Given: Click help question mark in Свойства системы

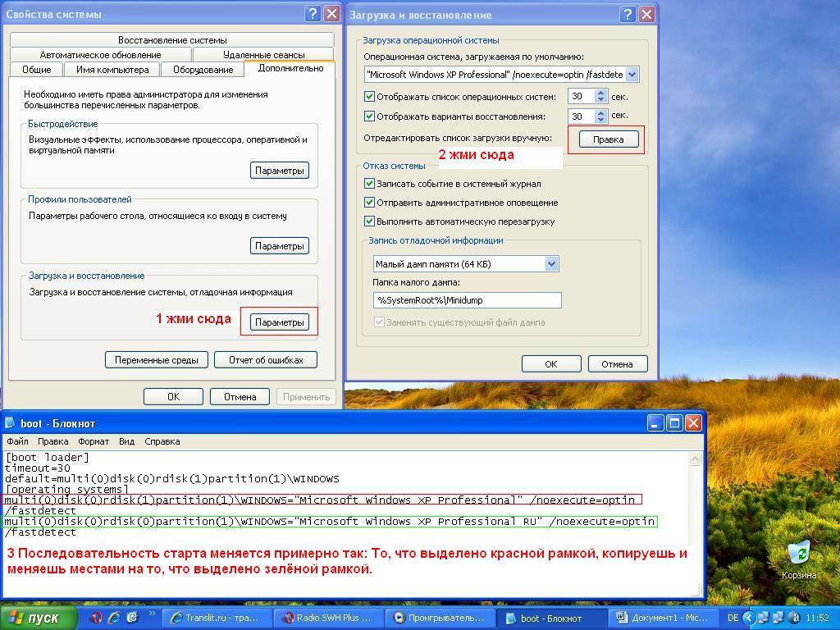Looking at the screenshot, I should (313, 13).
